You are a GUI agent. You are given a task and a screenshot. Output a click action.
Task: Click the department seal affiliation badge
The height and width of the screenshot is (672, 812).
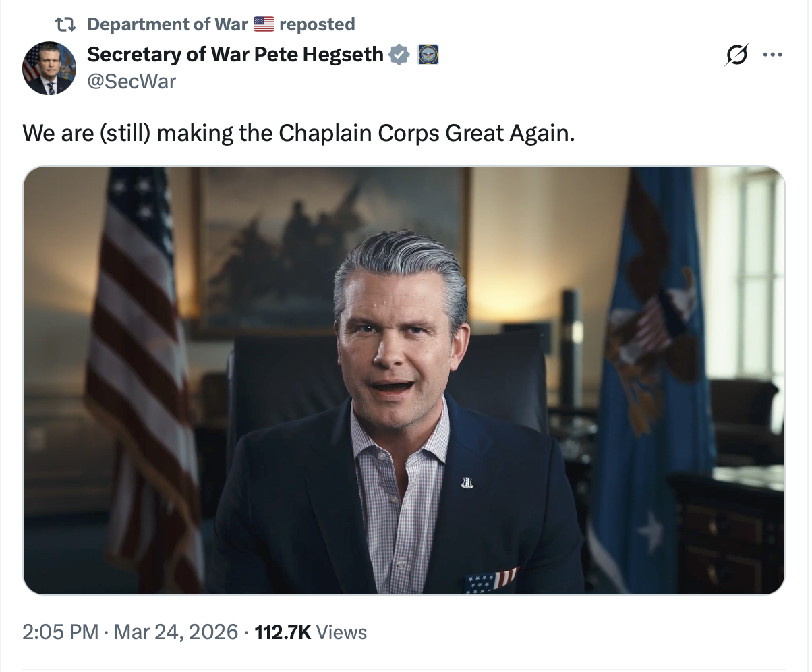coord(428,54)
